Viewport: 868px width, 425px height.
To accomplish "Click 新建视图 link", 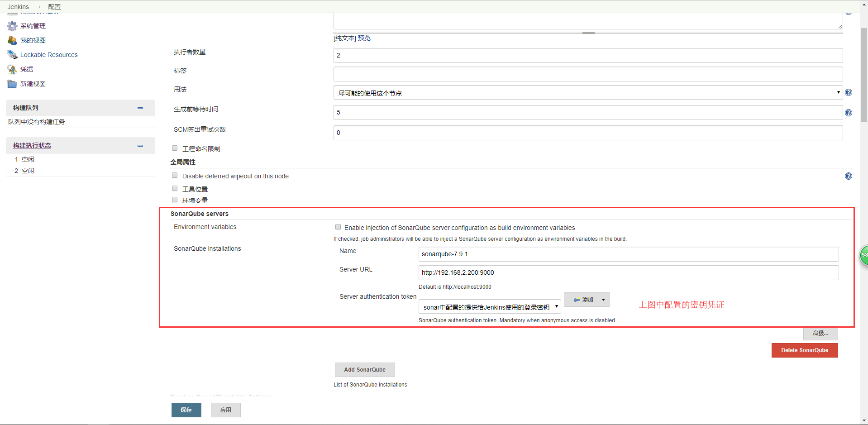I will (x=33, y=84).
